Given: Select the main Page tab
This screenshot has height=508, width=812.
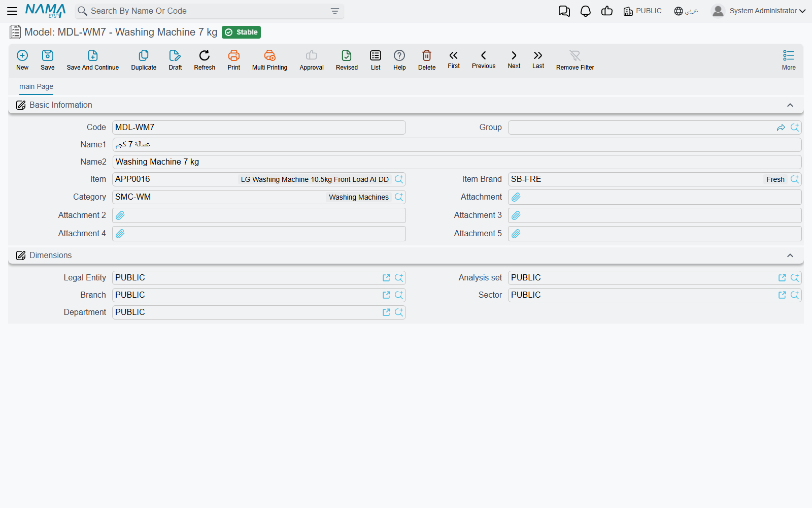Looking at the screenshot, I should tap(36, 86).
